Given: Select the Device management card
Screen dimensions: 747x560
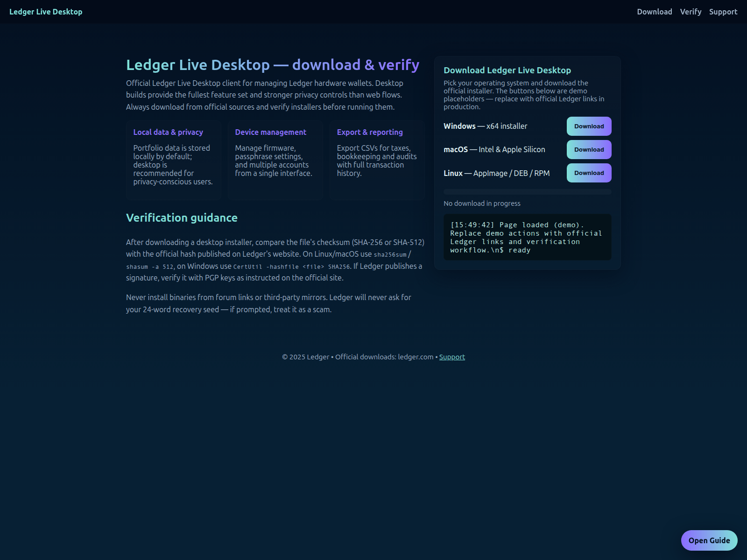Looking at the screenshot, I should pyautogui.click(x=275, y=160).
